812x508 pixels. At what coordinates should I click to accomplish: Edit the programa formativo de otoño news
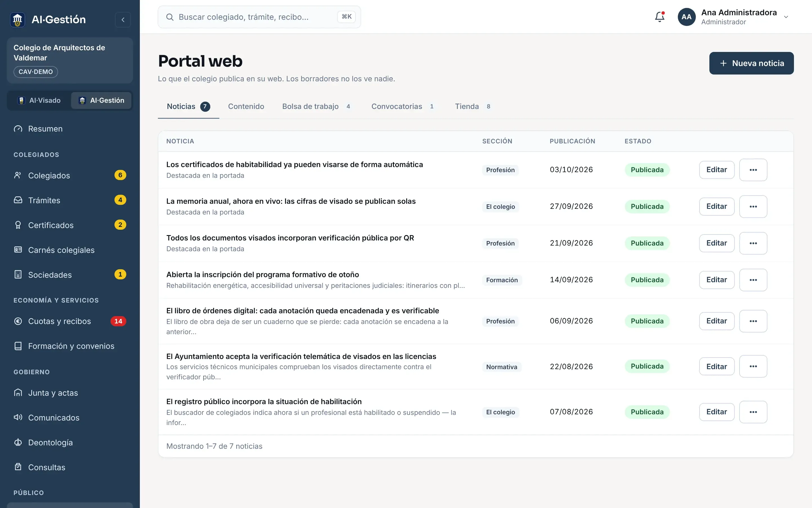(716, 280)
